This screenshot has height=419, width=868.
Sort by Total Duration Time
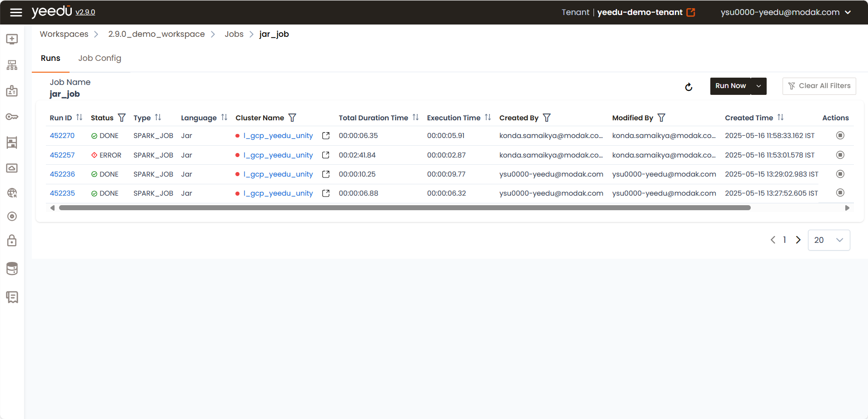coord(416,117)
